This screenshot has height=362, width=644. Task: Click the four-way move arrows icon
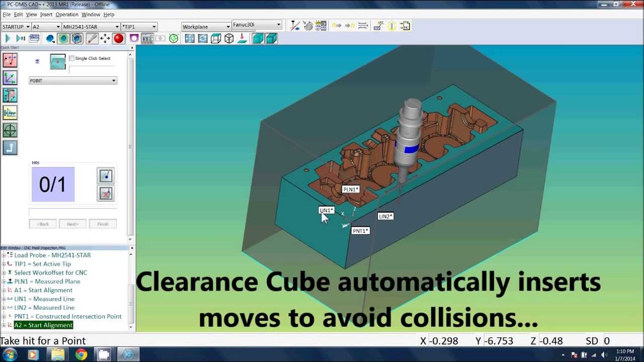(x=105, y=39)
